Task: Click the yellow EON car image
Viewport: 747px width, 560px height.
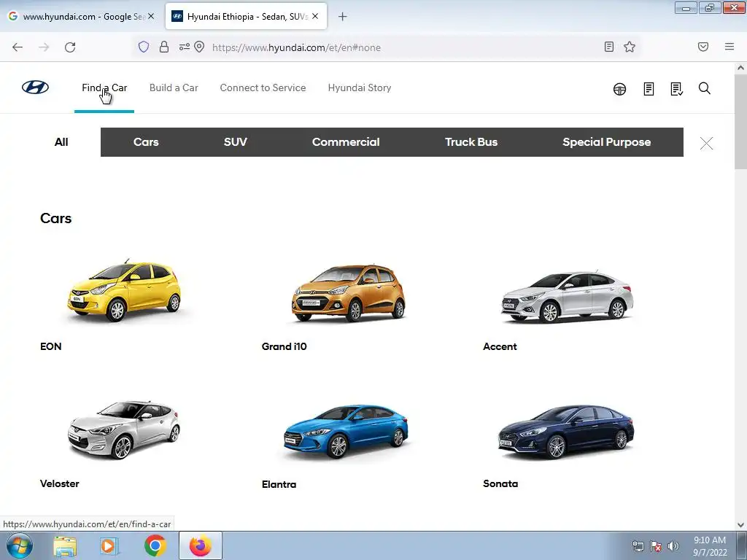Action: coord(124,291)
